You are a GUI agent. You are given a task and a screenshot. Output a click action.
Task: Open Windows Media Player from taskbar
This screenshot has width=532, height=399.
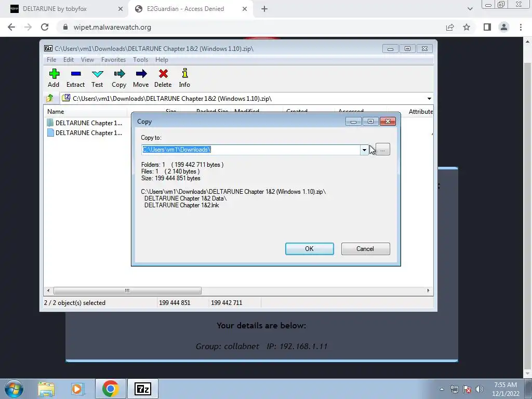click(x=77, y=389)
